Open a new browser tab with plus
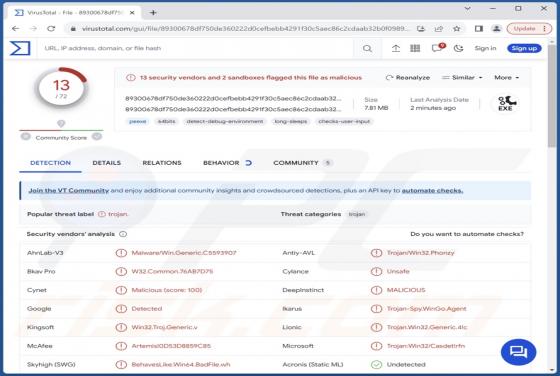The height and width of the screenshot is (376, 560). tap(153, 12)
